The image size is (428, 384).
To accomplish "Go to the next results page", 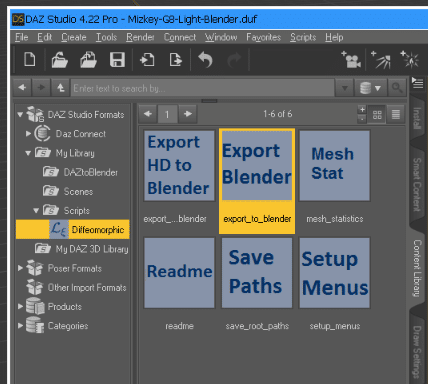I will 188,114.
